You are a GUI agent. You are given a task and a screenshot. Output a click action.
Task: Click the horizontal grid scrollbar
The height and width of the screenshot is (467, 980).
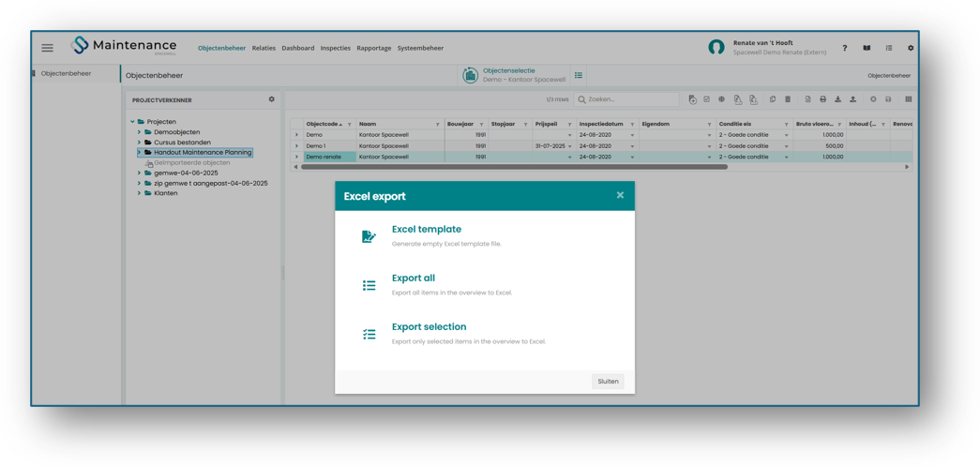514,167
